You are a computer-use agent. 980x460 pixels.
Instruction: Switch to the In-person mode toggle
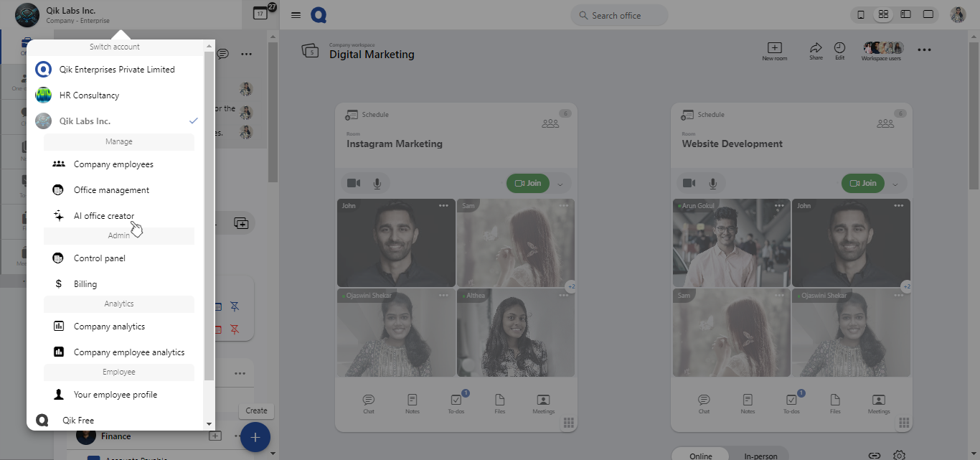coord(760,456)
